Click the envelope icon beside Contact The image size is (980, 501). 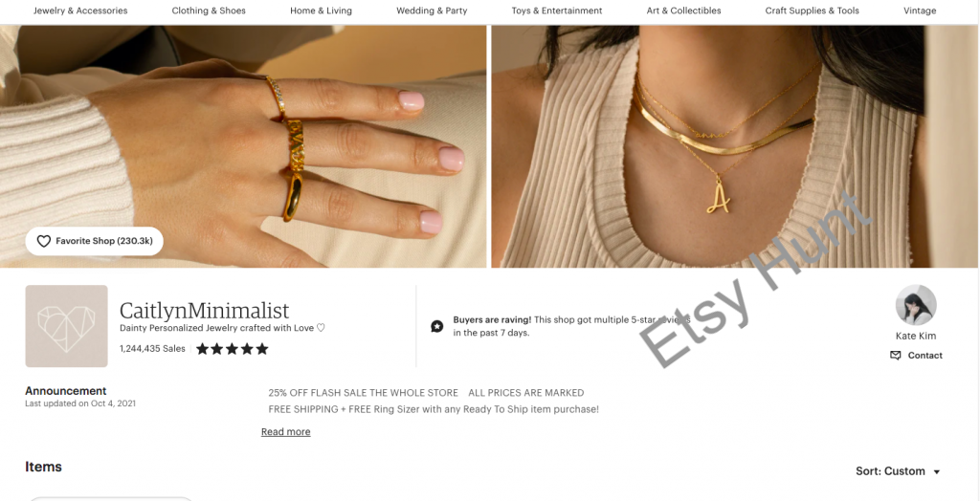click(x=896, y=356)
